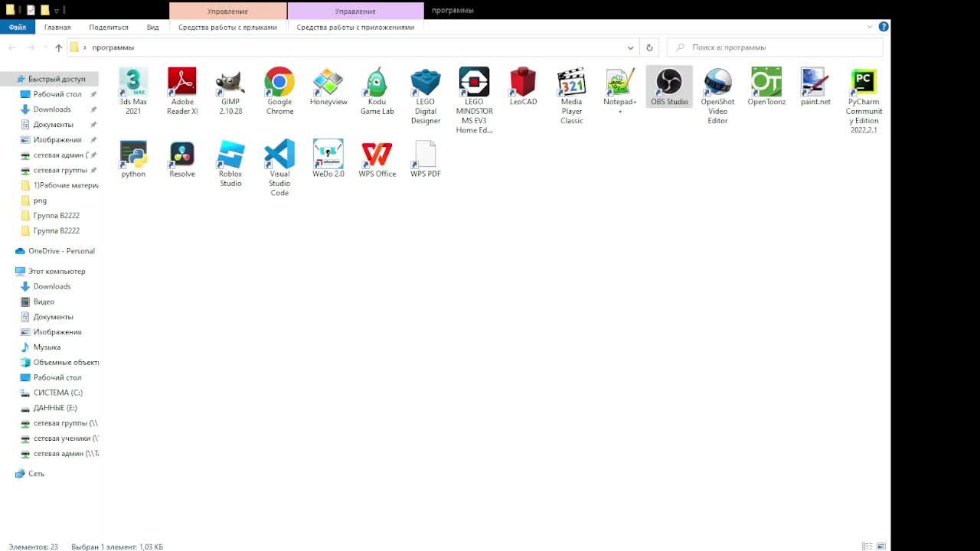Select the Adobe Reader XI shortcut
Screen dimensions: 980x551
point(182,91)
